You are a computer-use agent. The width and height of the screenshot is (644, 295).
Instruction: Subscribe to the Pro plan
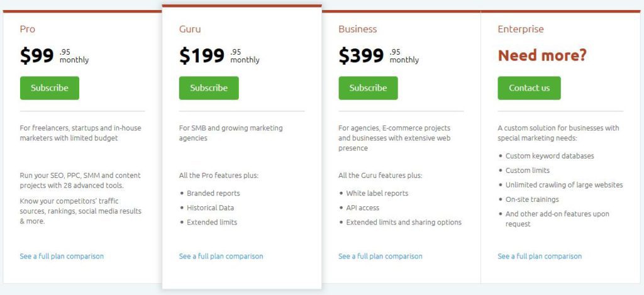pyautogui.click(x=49, y=88)
